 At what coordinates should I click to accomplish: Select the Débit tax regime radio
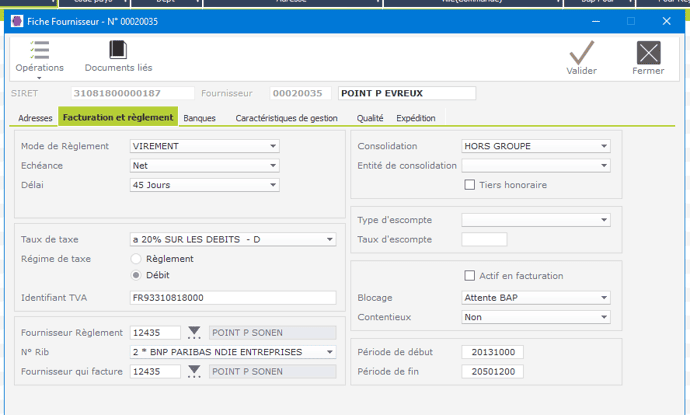tap(136, 275)
